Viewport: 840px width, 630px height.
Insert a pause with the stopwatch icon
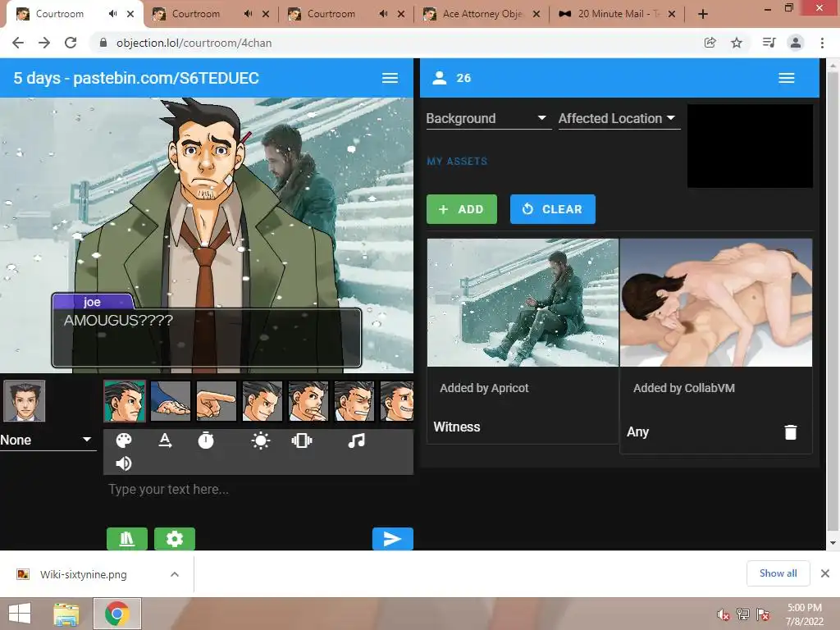click(206, 441)
